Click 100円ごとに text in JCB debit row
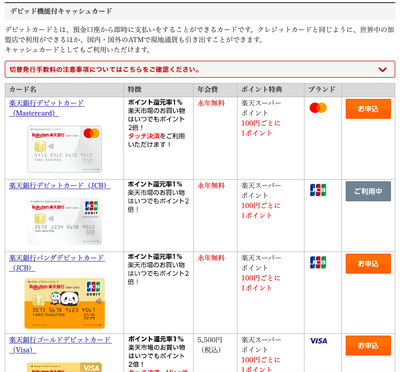400x372 pixels. pyautogui.click(x=261, y=205)
